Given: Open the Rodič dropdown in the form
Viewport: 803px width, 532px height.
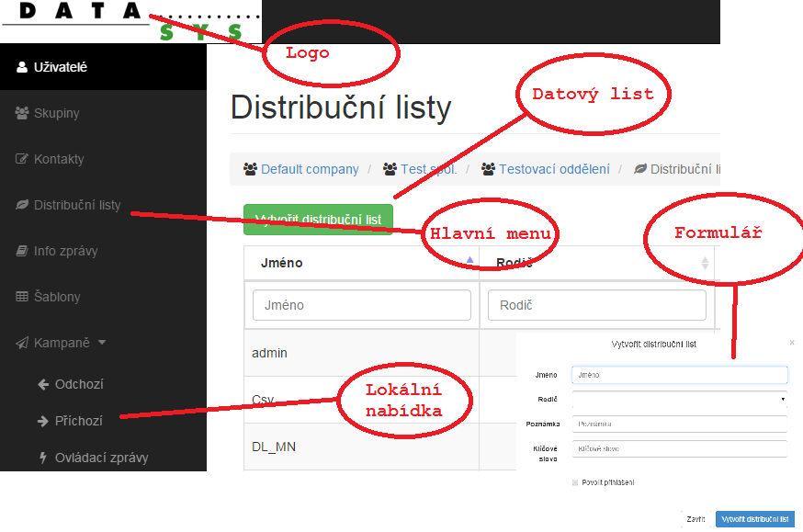Looking at the screenshot, I should 679,400.
